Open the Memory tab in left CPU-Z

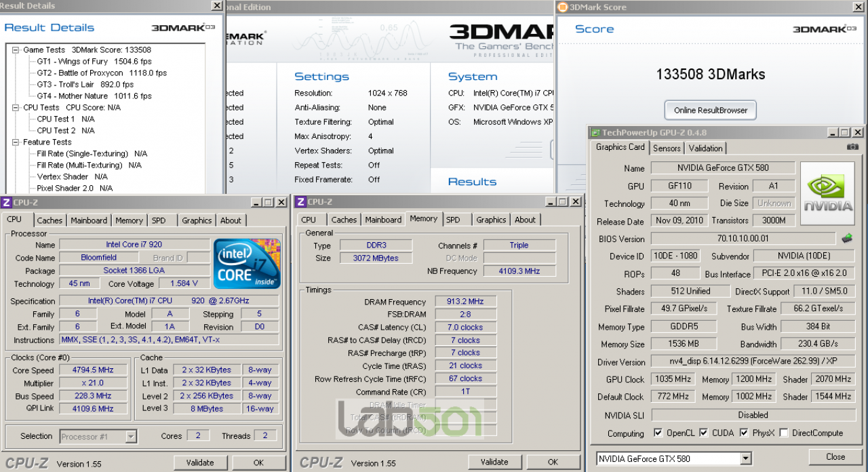[129, 220]
